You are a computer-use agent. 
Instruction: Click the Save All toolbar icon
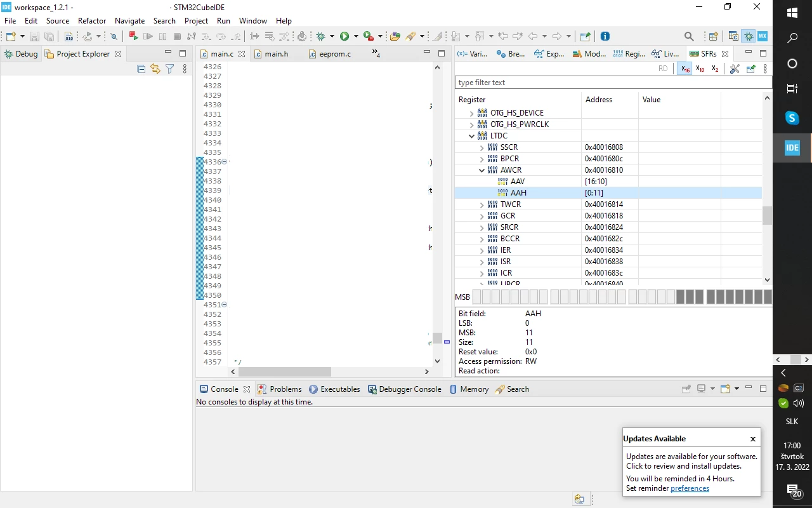point(49,36)
